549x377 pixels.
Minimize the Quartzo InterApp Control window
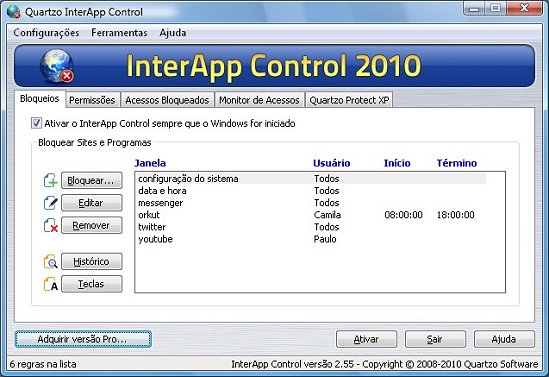[474, 8]
